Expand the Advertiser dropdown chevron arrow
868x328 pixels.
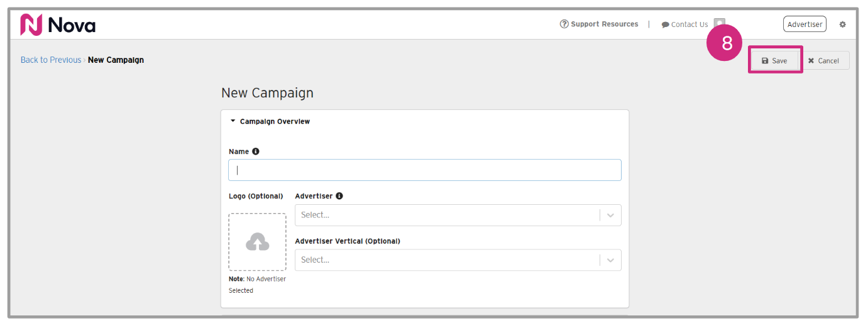(610, 216)
